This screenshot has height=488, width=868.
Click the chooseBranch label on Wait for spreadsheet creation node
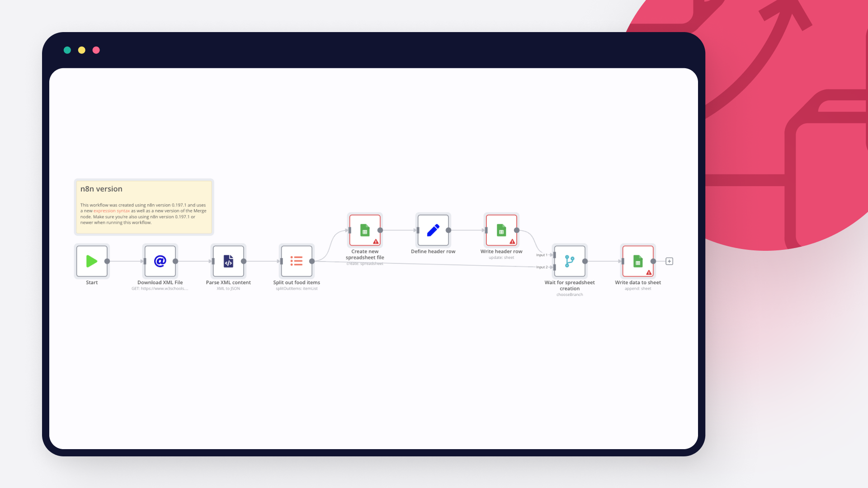pyautogui.click(x=569, y=294)
